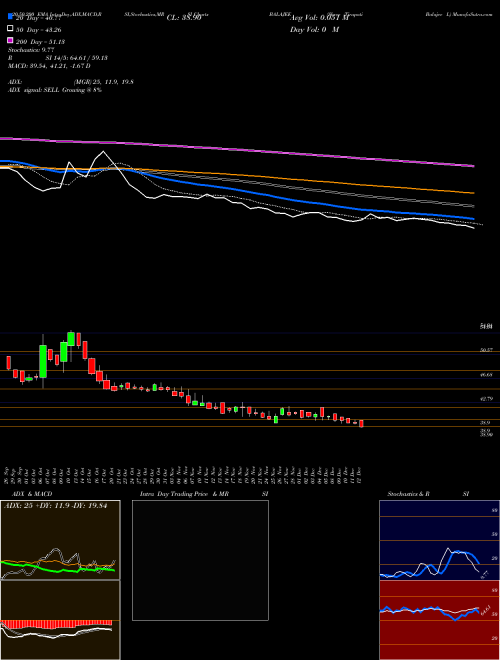The height and width of the screenshot is (660, 500).
Task: Click the 'Stochastics & R' panel title
Action: click(x=409, y=494)
